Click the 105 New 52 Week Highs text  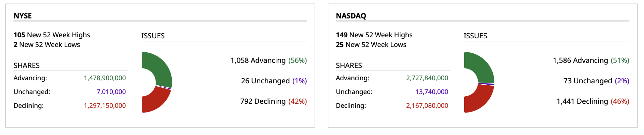pyautogui.click(x=52, y=35)
